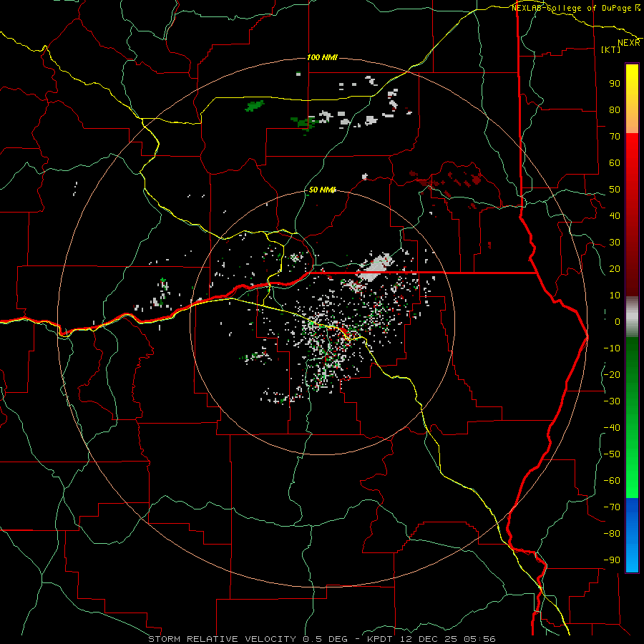Click the -20 value on the color scale

[612, 375]
